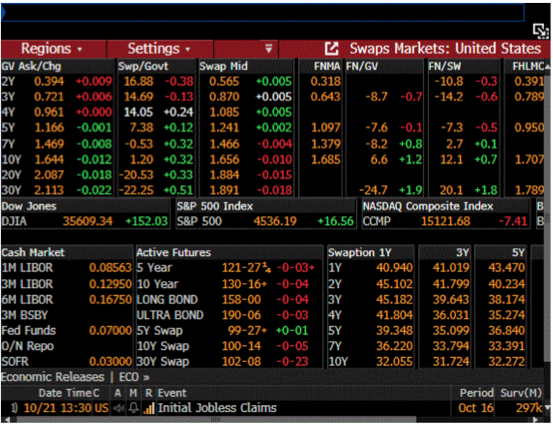Click the 5Y Swap futures price 99-27+
The image size is (553, 426).
[x=247, y=331]
